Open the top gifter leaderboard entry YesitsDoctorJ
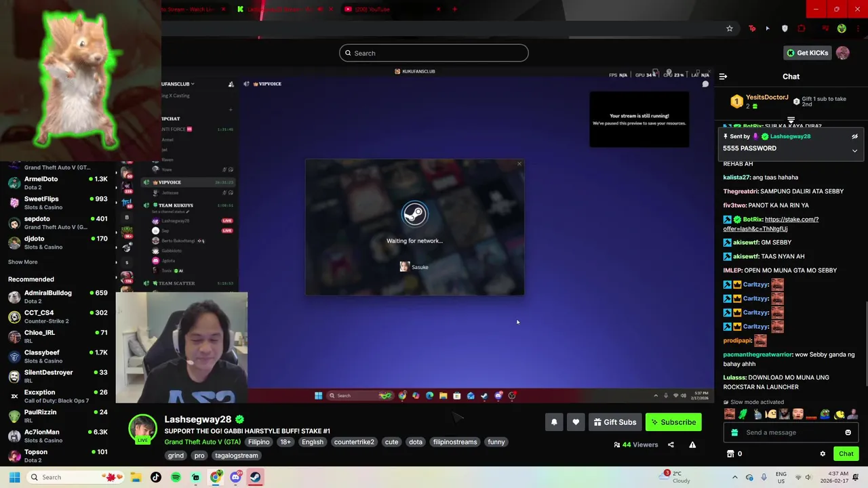 [759, 101]
